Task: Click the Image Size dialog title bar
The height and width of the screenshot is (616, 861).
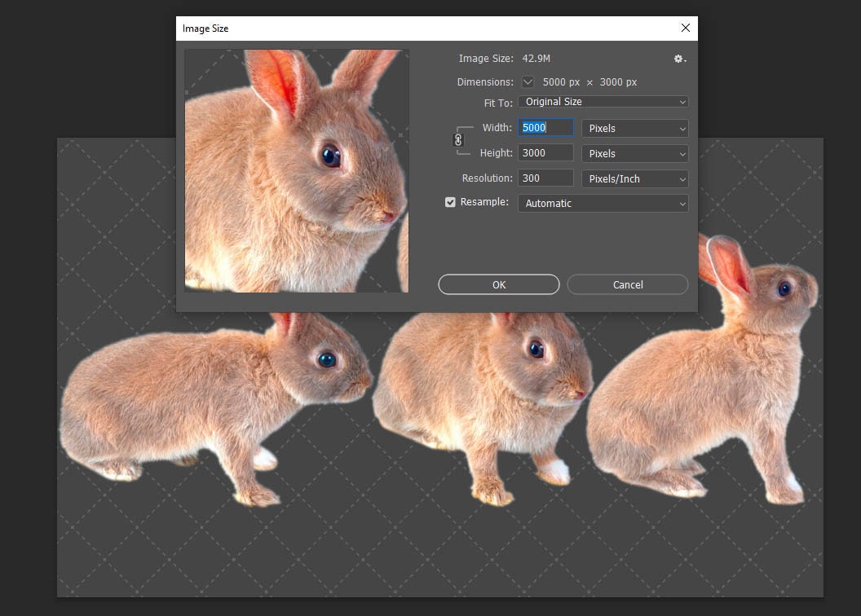Action: click(408, 28)
